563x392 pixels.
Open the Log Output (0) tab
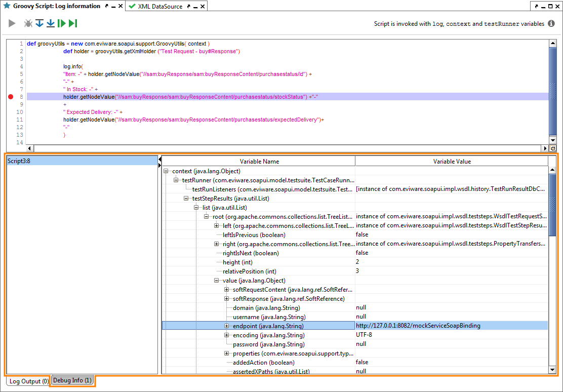point(29,381)
